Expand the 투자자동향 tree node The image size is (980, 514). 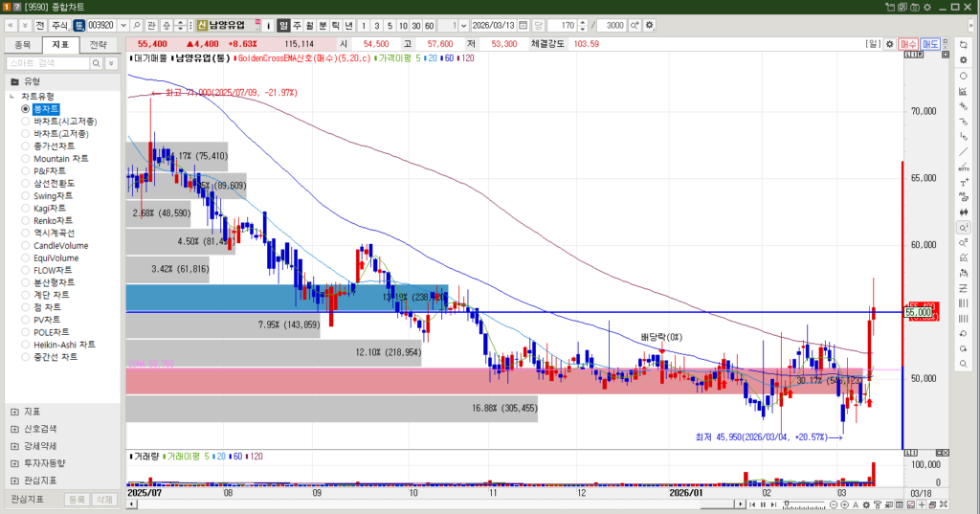(14, 463)
